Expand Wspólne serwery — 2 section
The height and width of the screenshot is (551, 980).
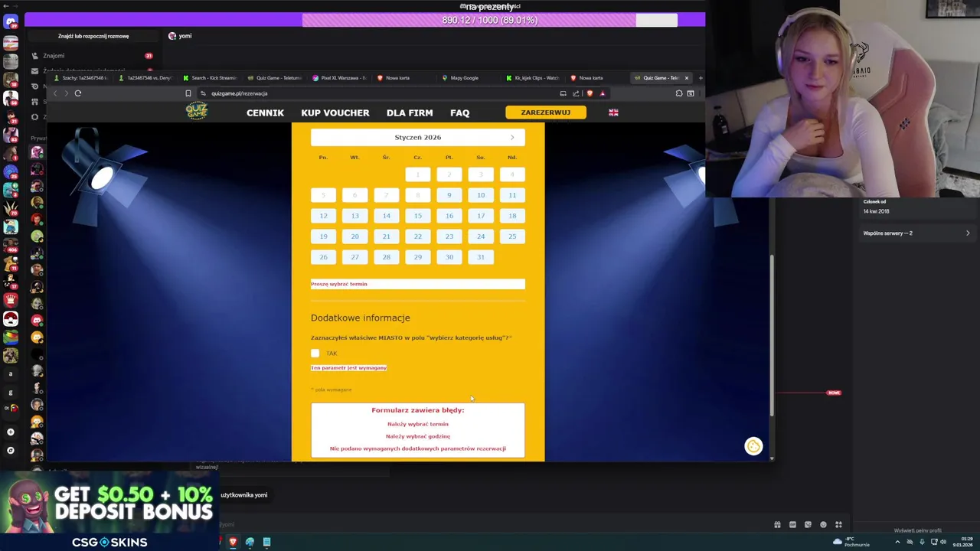tap(916, 233)
